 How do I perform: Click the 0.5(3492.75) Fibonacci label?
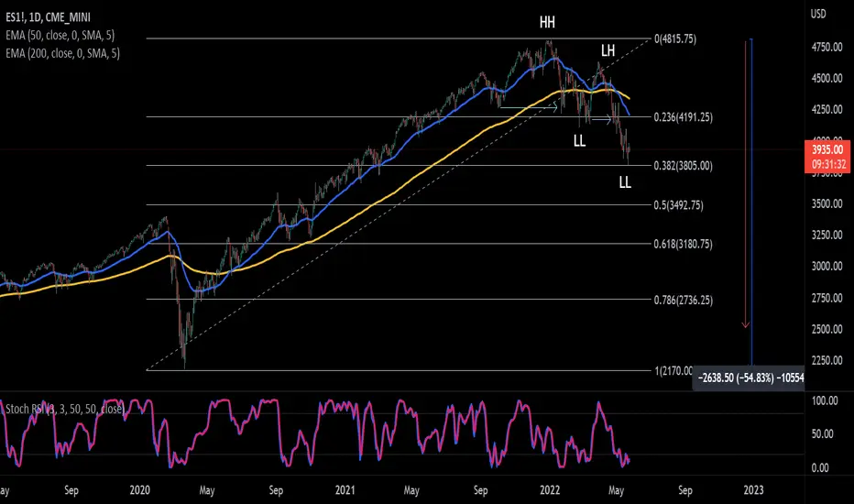(x=678, y=205)
